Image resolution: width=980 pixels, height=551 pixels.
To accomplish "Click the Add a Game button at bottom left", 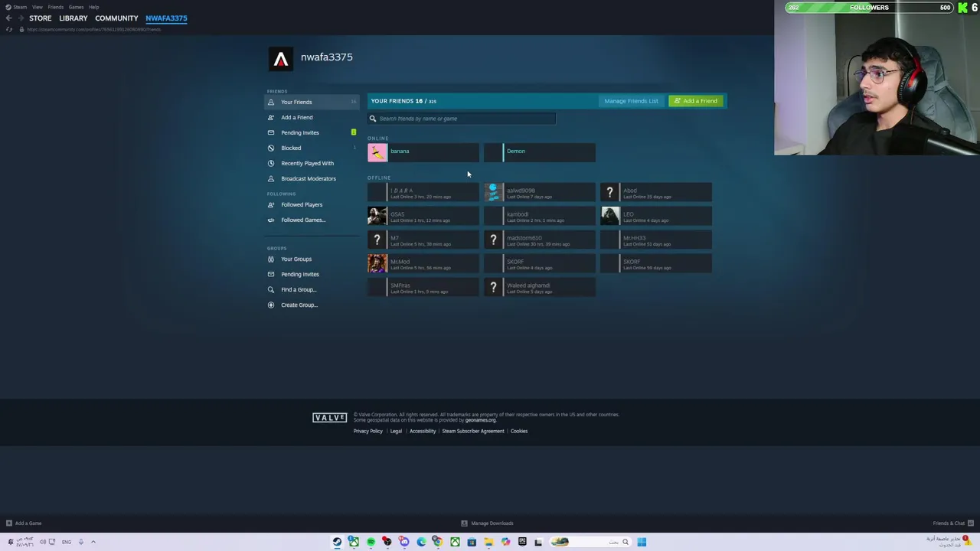I will (x=24, y=523).
